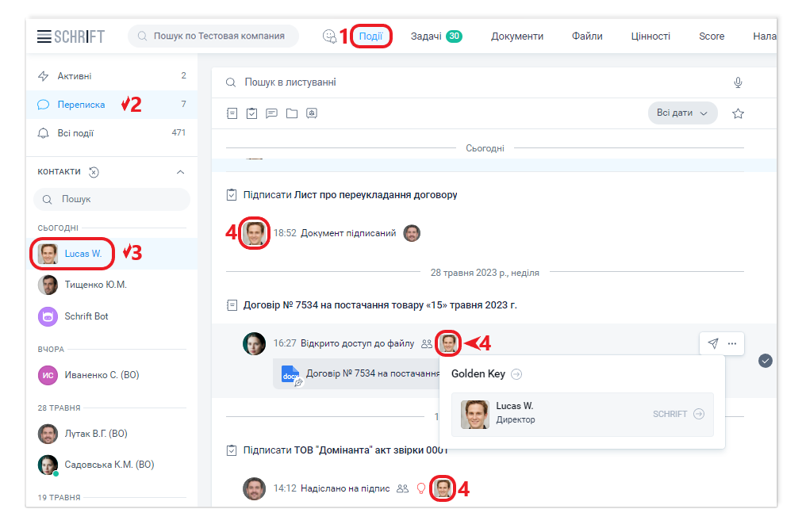The height and width of the screenshot is (532, 802).
Task: Click the avatar after the lightbulb icon
Action: 443,488
